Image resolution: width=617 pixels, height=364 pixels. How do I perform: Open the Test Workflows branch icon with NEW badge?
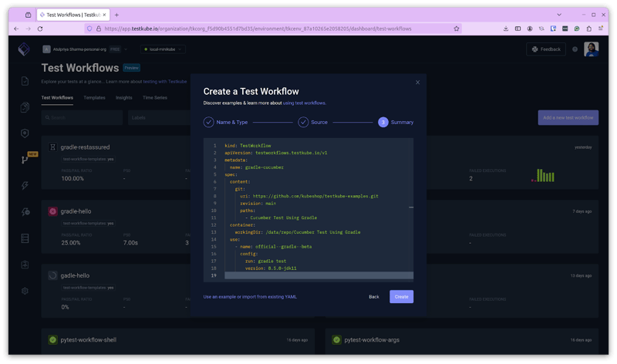click(x=25, y=160)
